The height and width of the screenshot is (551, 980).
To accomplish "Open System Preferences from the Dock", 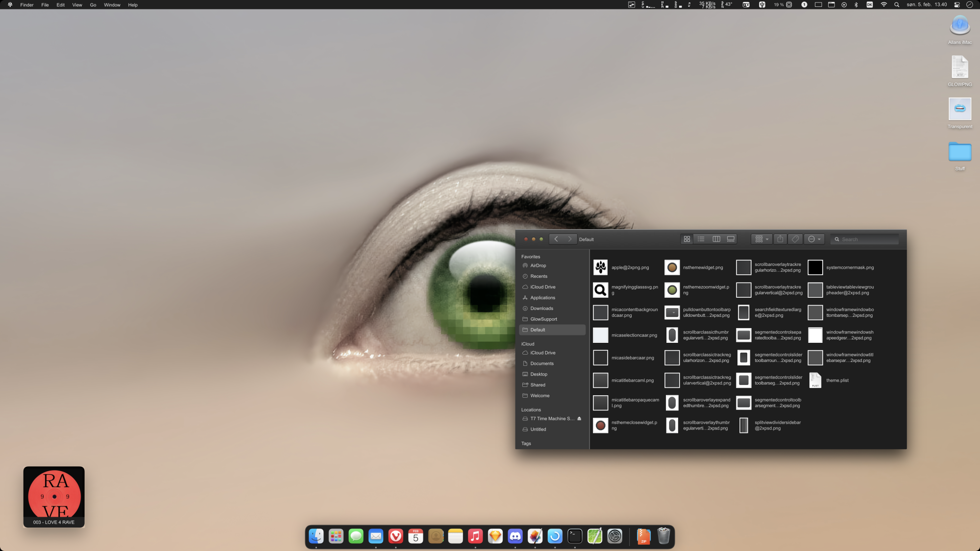I will pos(614,536).
